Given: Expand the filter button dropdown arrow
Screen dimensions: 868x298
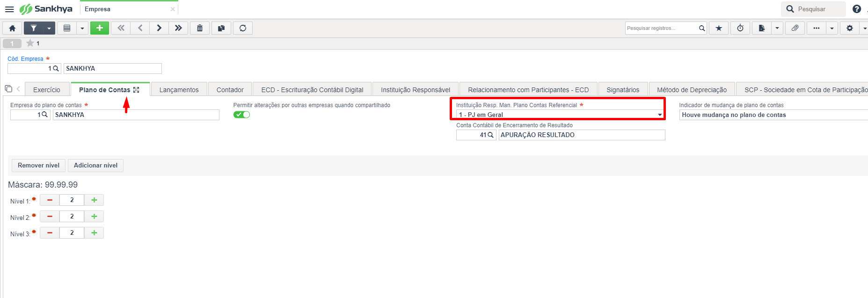Looking at the screenshot, I should 49,28.
